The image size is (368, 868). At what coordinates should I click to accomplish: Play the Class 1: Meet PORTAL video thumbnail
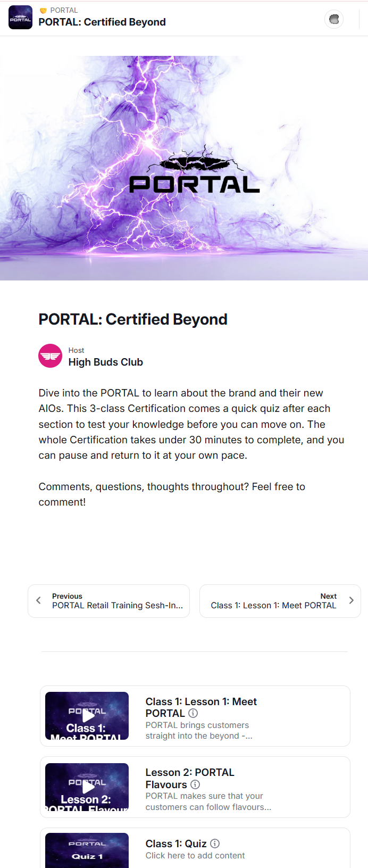[x=87, y=716]
